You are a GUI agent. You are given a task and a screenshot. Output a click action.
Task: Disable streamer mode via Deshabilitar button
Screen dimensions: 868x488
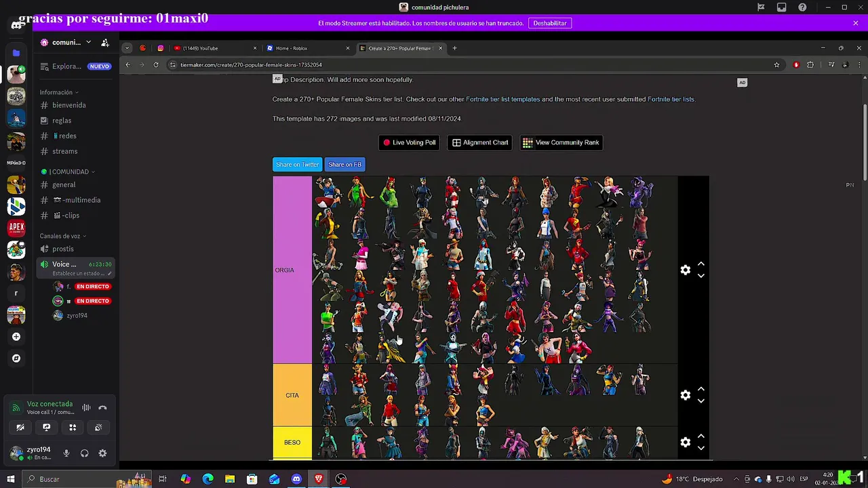click(x=550, y=23)
